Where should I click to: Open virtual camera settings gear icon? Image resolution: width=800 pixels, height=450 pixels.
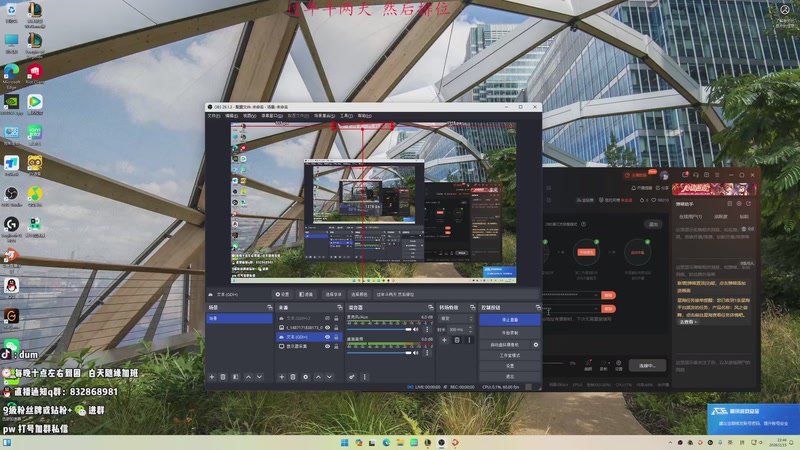536,344
